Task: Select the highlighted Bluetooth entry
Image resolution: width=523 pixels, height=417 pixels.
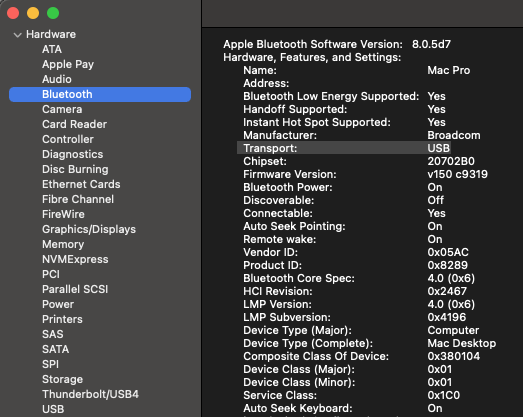Action: coord(100,94)
